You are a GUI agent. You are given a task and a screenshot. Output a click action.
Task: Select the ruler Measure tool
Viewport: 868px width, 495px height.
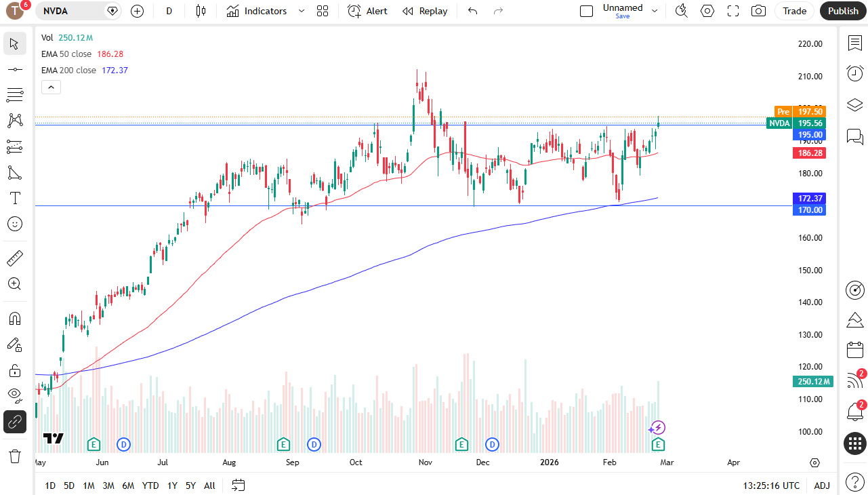pyautogui.click(x=14, y=258)
